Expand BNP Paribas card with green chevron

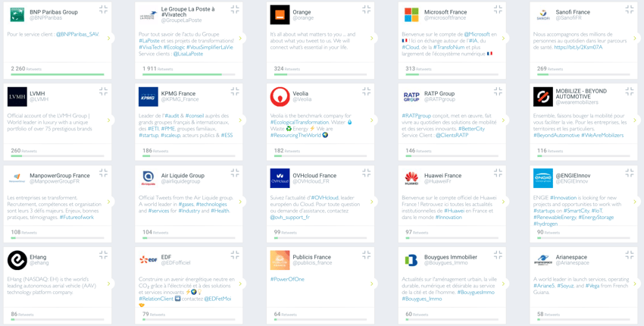(x=109, y=38)
